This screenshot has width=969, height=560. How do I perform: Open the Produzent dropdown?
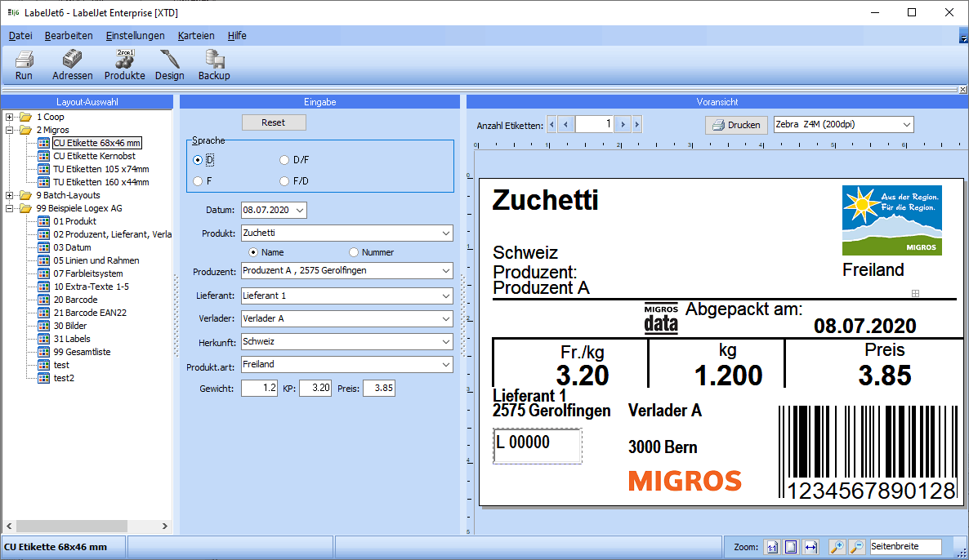[445, 271]
